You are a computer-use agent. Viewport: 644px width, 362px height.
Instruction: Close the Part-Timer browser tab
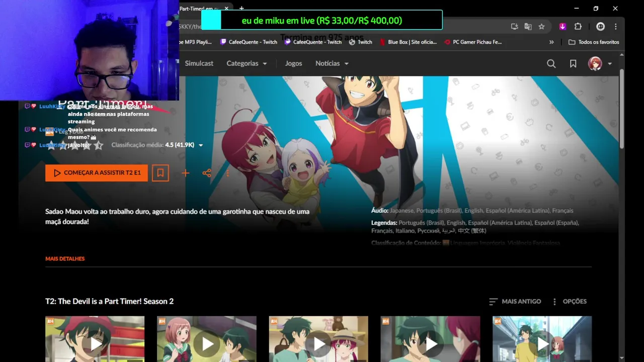coord(226,9)
